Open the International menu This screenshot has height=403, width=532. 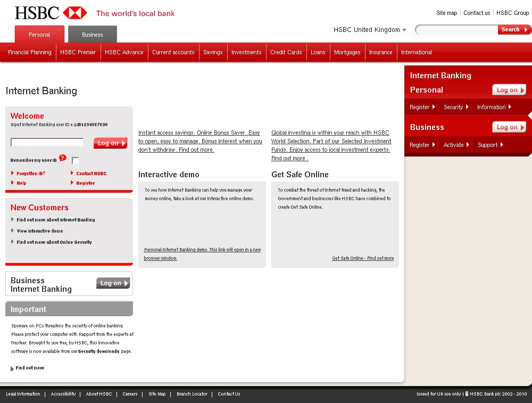coord(417,52)
